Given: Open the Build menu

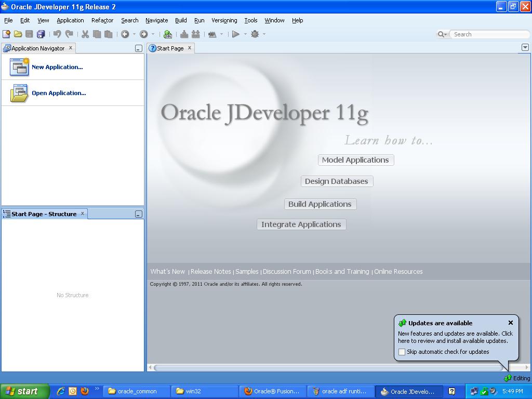Looking at the screenshot, I should click(x=181, y=20).
